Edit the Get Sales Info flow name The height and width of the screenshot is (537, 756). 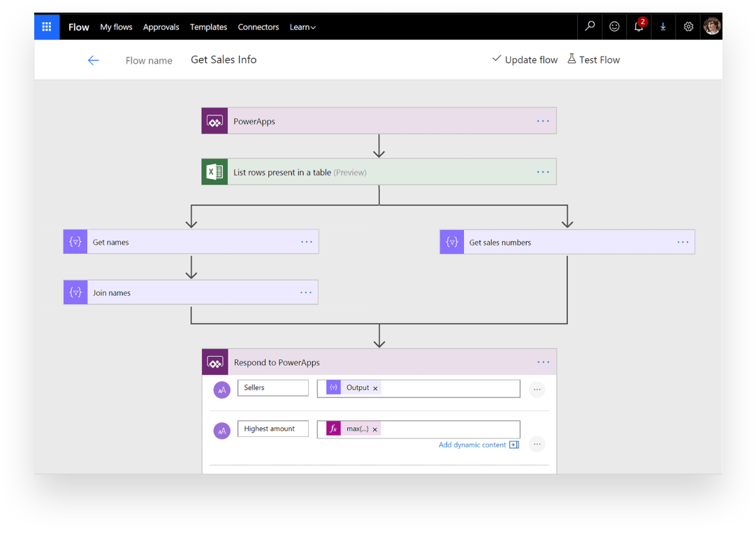click(224, 60)
